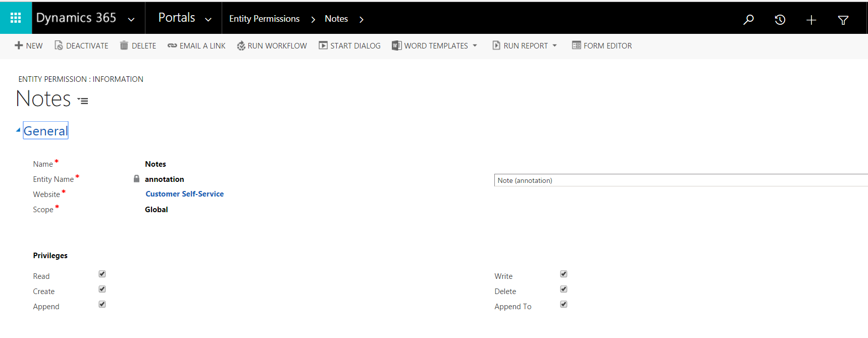
Task: Click the Delete trash can command
Action: pos(138,45)
